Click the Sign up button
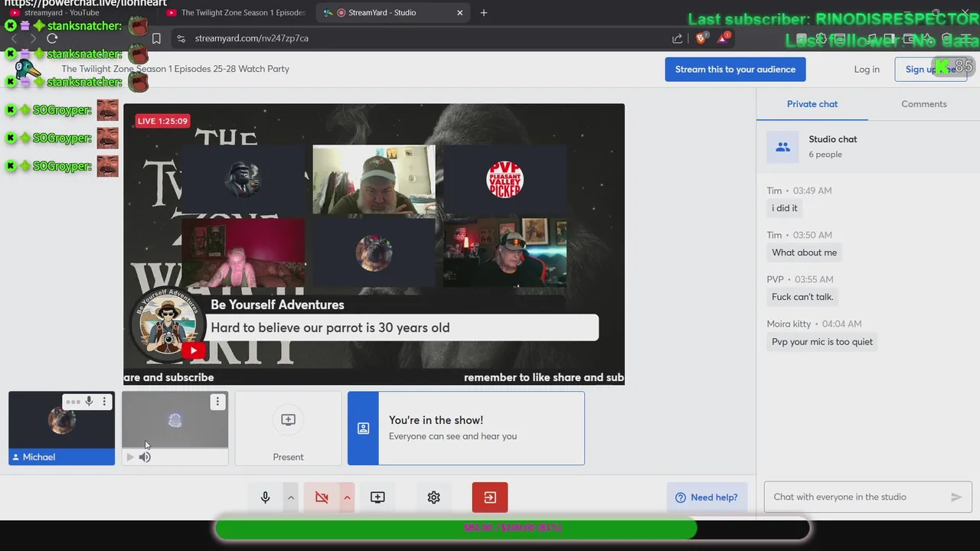980x551 pixels. (930, 69)
